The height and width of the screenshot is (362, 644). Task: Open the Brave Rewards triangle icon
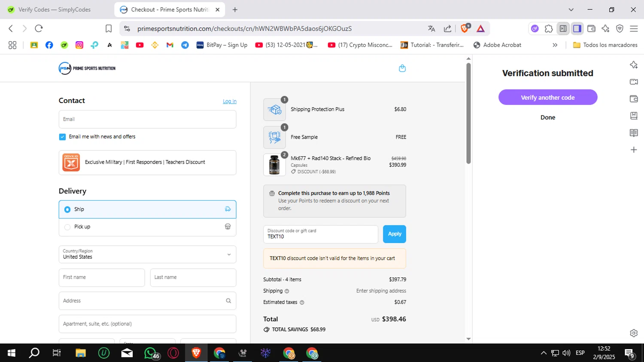click(x=480, y=29)
